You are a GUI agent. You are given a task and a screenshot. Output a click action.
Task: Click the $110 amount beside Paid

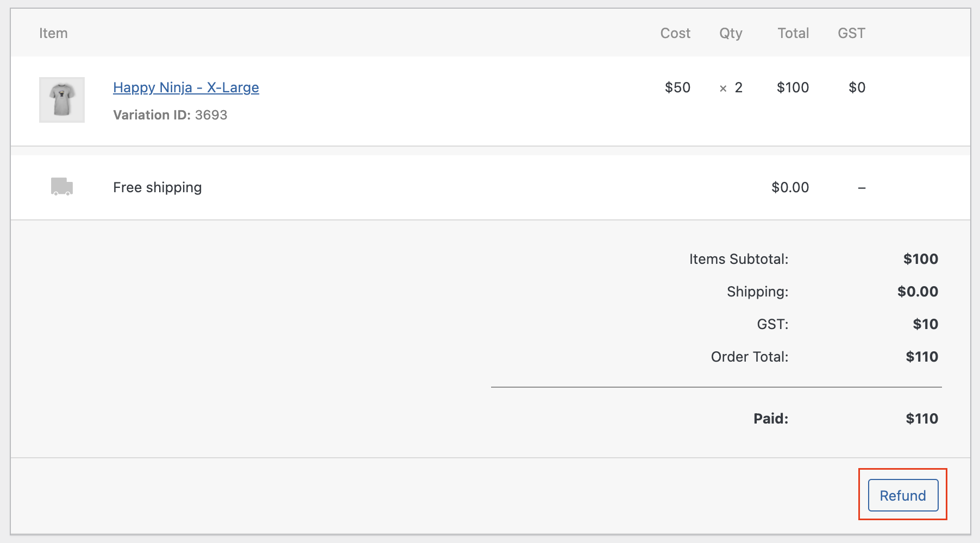click(922, 419)
